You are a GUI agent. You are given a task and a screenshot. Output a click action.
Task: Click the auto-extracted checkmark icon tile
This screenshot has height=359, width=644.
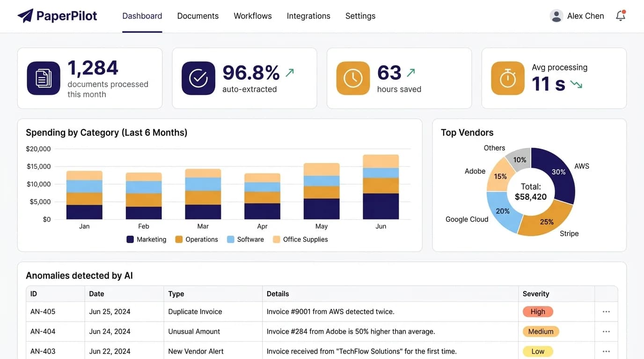[x=198, y=78]
